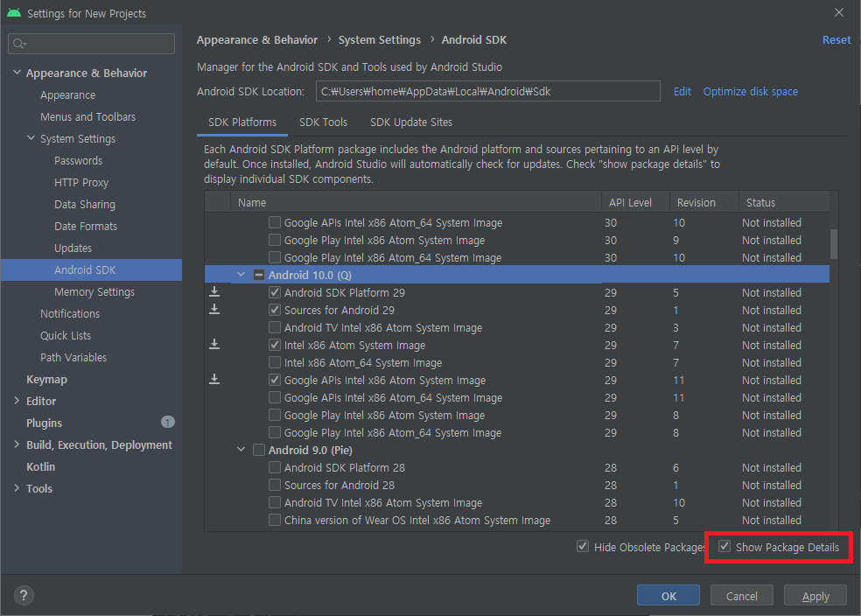Screen dimensions: 861x616
Task: Open Appearance settings page
Action: click(67, 95)
